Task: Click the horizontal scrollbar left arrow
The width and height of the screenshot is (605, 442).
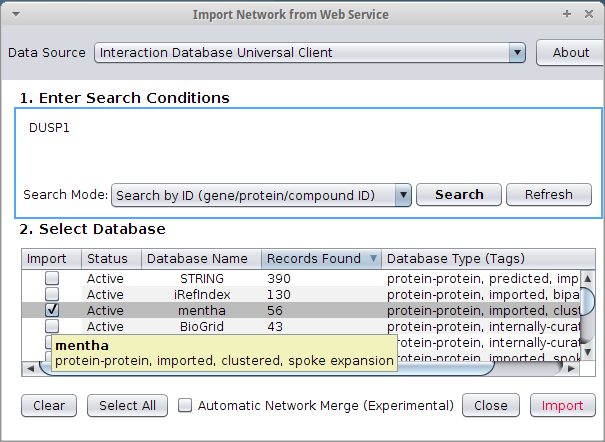Action: [30, 369]
